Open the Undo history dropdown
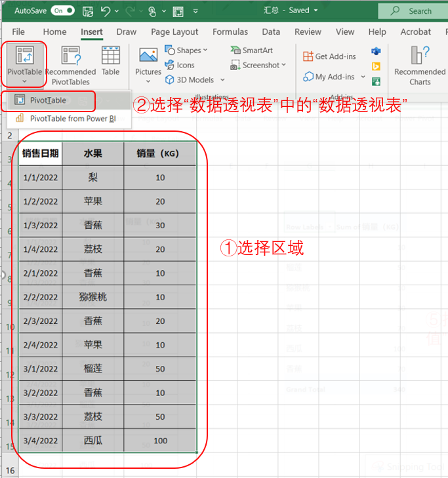 pyautogui.click(x=117, y=11)
